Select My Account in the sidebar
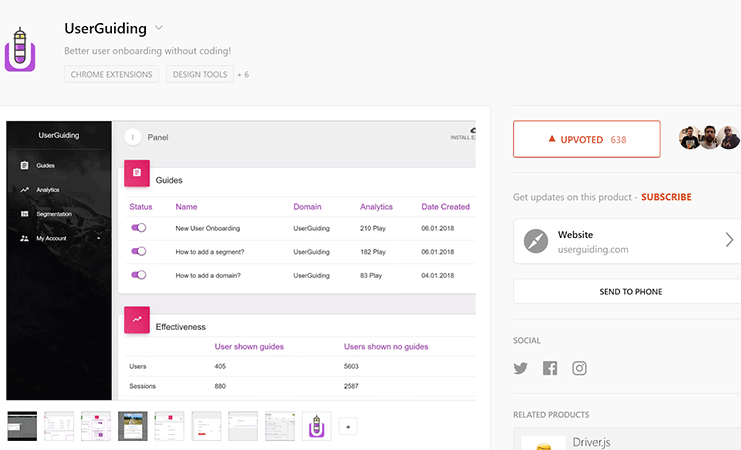The width and height of the screenshot is (741, 450). 51,238
